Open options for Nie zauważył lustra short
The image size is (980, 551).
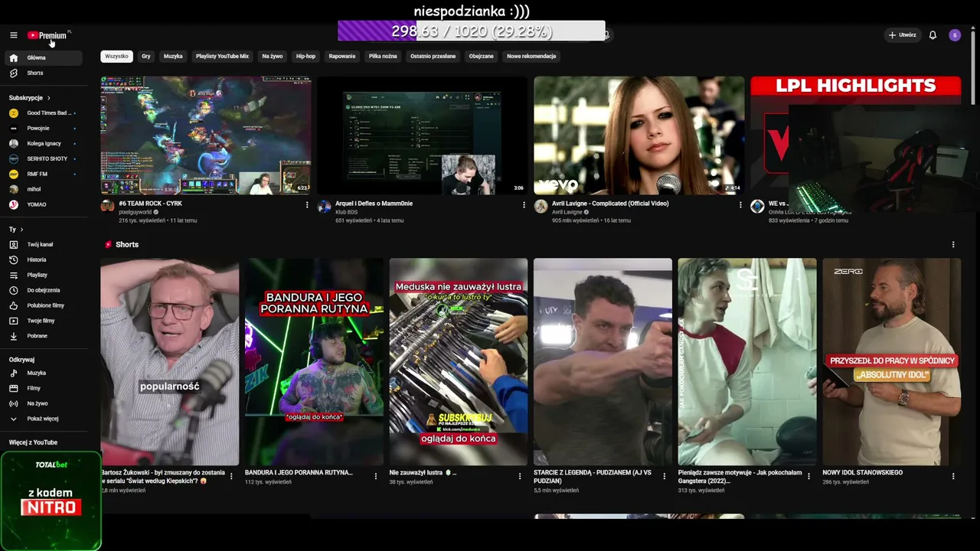(x=520, y=476)
